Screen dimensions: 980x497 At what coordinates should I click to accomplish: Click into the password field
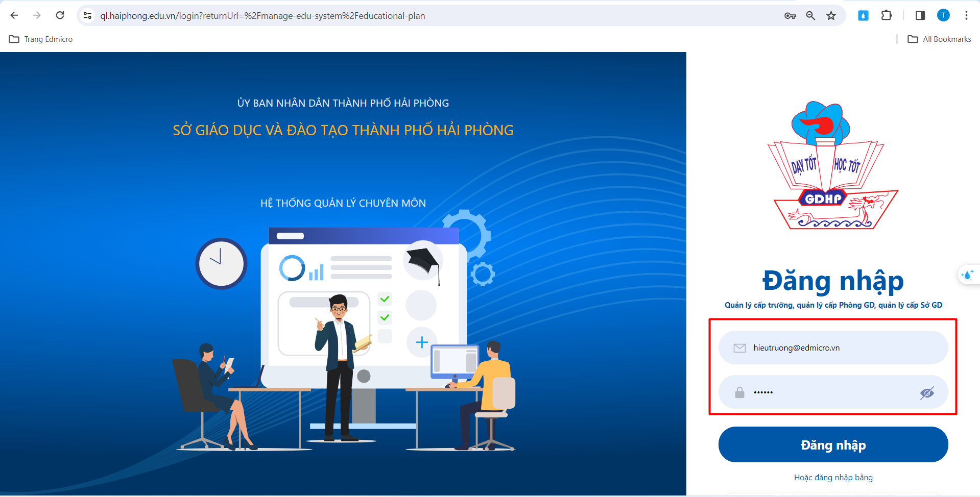[832, 392]
